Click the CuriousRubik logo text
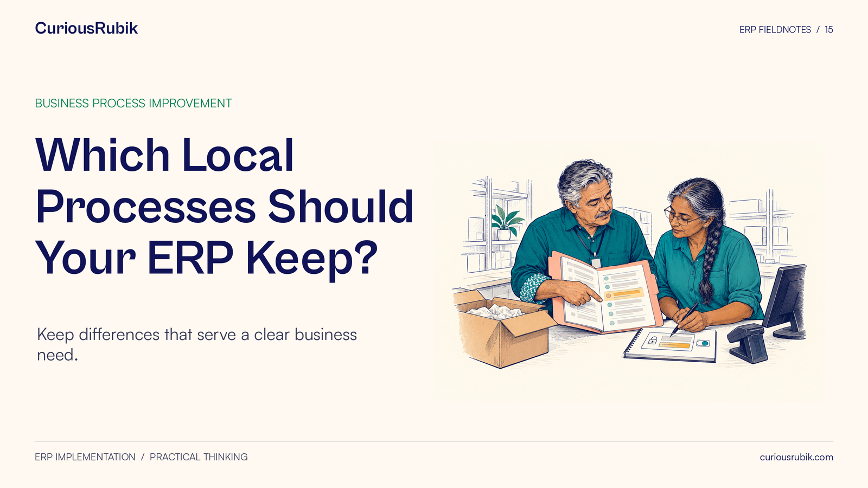The image size is (868, 488). 86,28
